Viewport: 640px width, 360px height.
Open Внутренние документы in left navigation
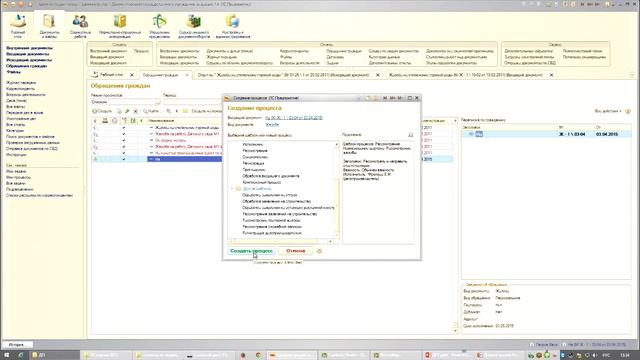(x=29, y=48)
